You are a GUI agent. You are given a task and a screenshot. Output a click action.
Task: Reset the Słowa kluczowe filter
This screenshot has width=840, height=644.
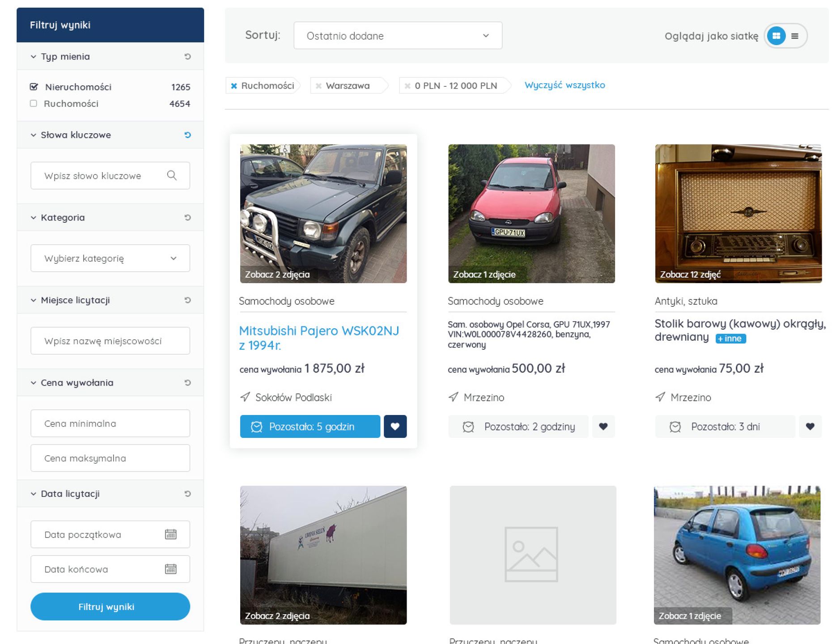[x=187, y=135]
